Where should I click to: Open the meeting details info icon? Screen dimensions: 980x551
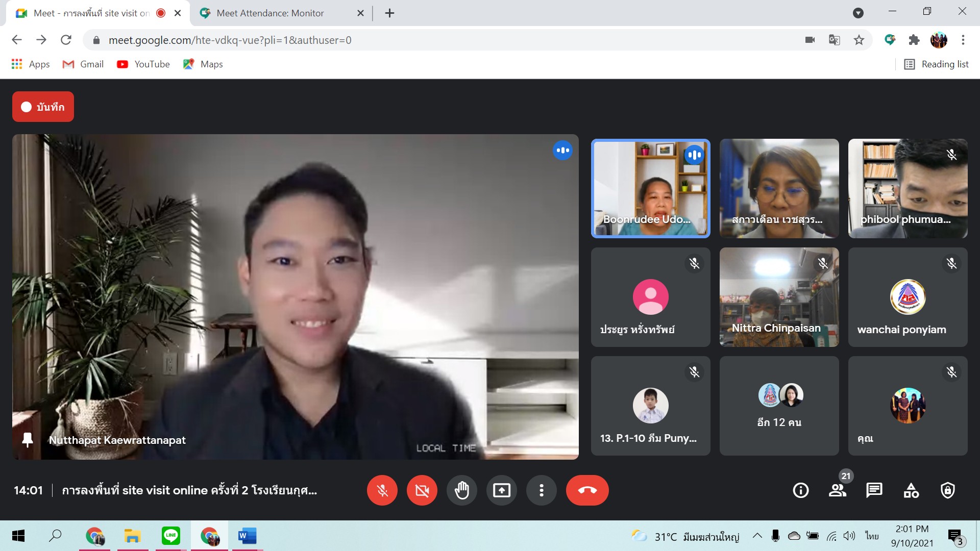click(x=800, y=490)
